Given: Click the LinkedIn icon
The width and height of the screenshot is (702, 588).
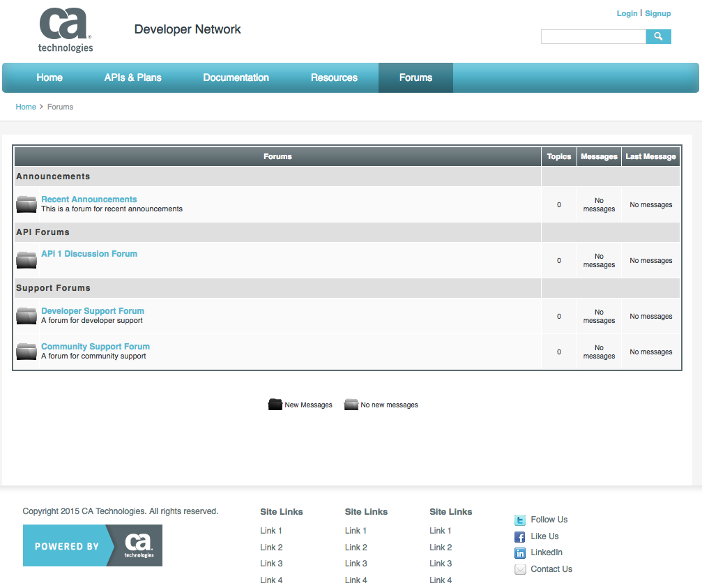Looking at the screenshot, I should (x=520, y=552).
